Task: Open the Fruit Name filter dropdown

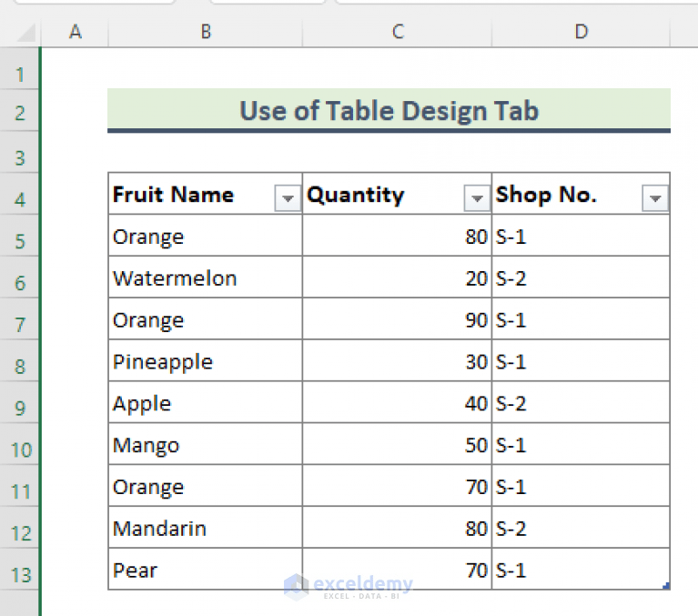Action: coord(288,198)
